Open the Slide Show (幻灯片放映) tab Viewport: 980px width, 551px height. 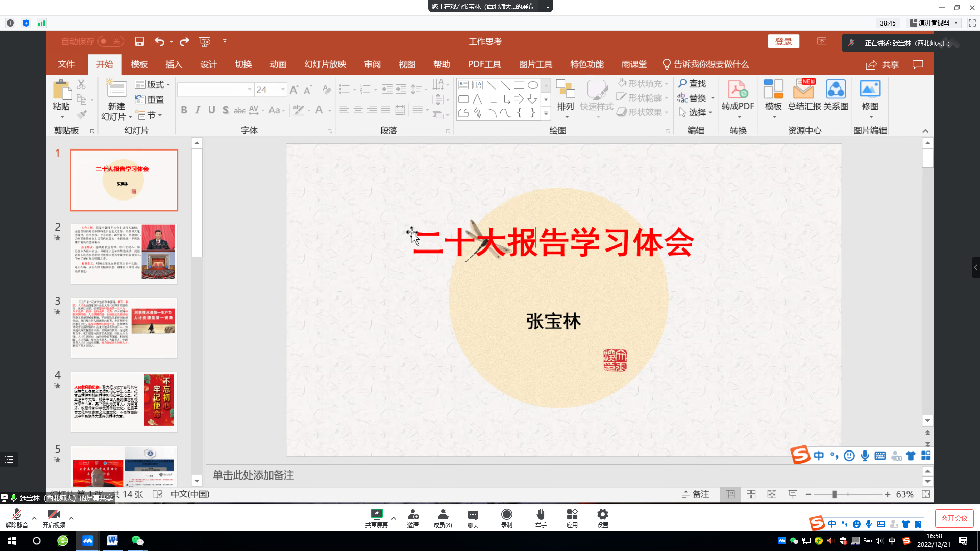click(325, 64)
